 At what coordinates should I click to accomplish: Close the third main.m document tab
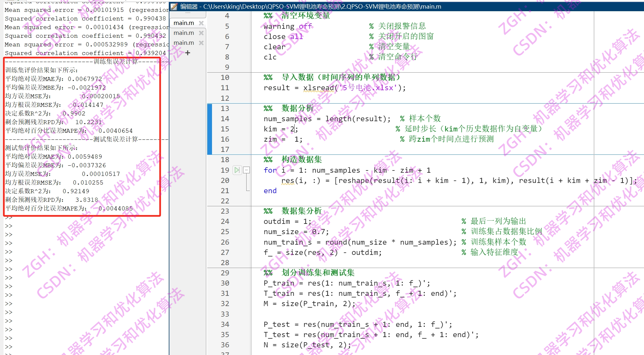pyautogui.click(x=201, y=43)
